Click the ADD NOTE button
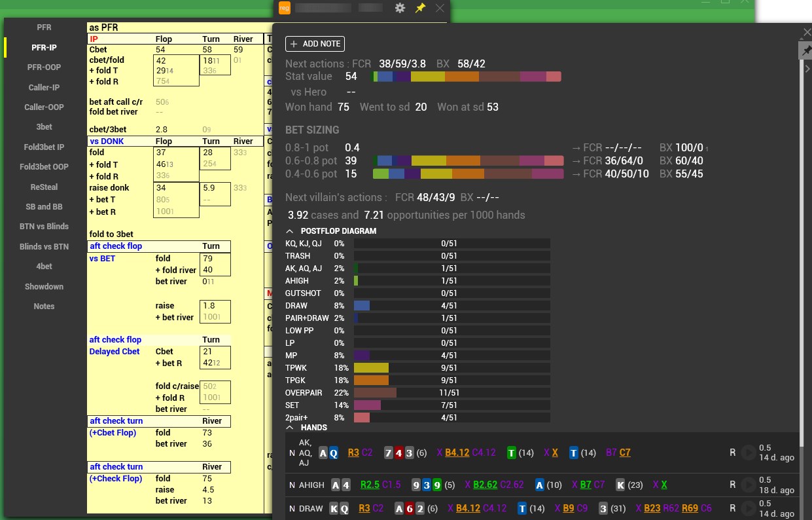The width and height of the screenshot is (812, 520). coord(315,44)
